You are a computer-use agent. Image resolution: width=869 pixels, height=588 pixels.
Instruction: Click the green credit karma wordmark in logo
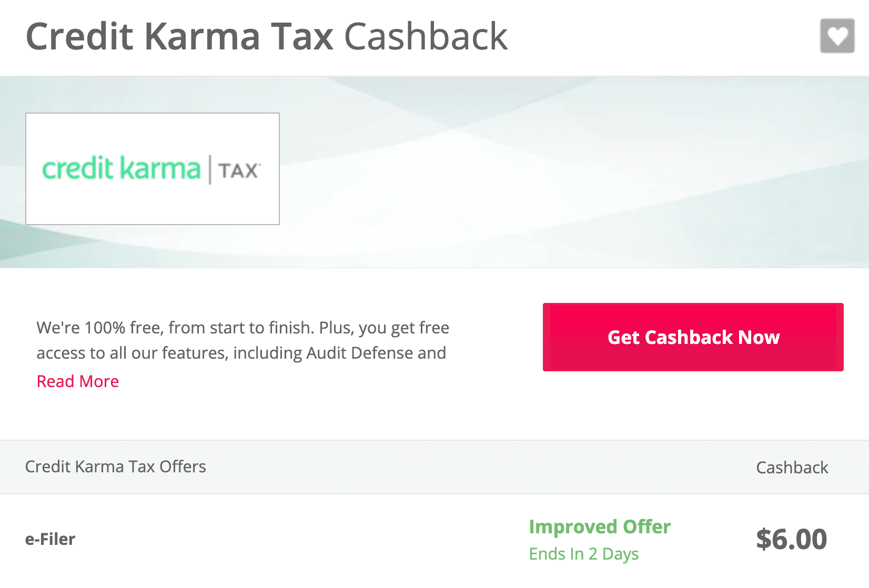pos(122,169)
